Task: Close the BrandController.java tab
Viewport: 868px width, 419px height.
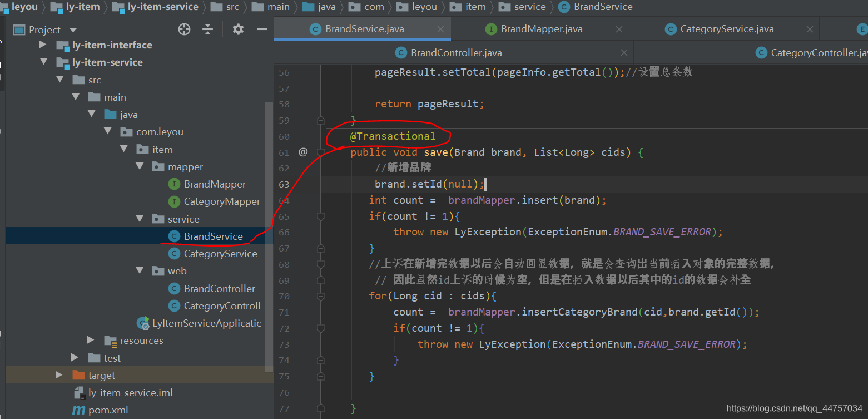Action: (x=624, y=53)
